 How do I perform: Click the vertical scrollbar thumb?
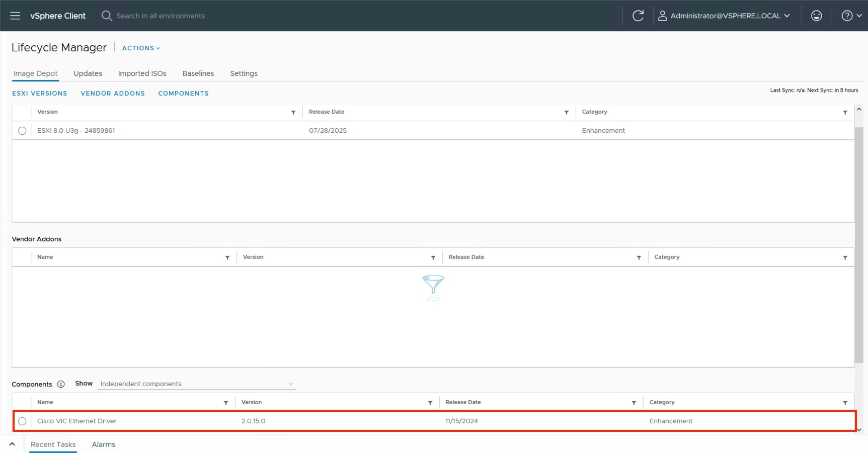point(858,244)
